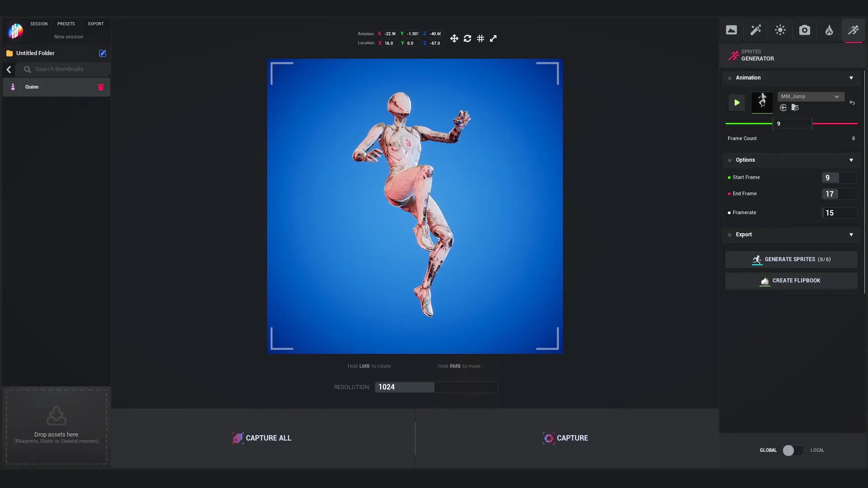Screen dimensions: 868x488
Task: Open the background image tab icon
Action: 731,30
